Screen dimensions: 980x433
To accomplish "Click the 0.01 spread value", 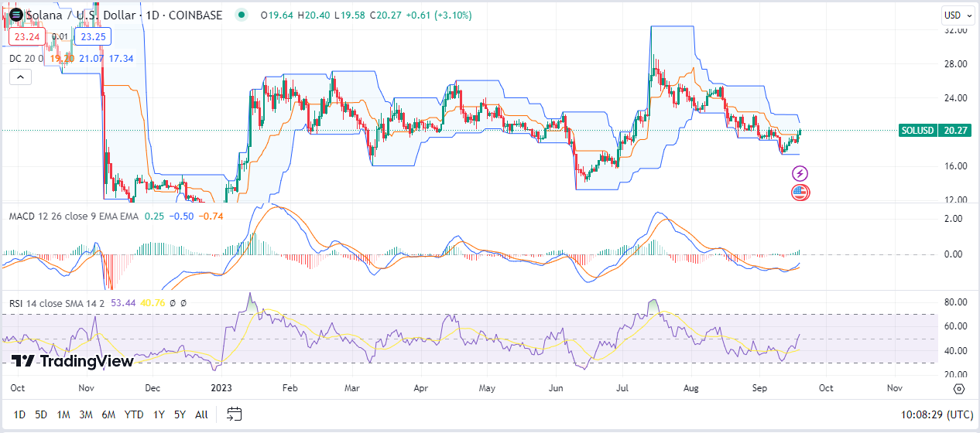I will pos(60,36).
